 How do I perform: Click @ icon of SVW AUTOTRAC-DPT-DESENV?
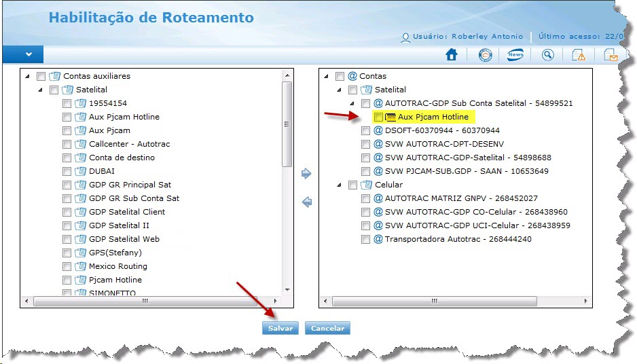[x=378, y=144]
